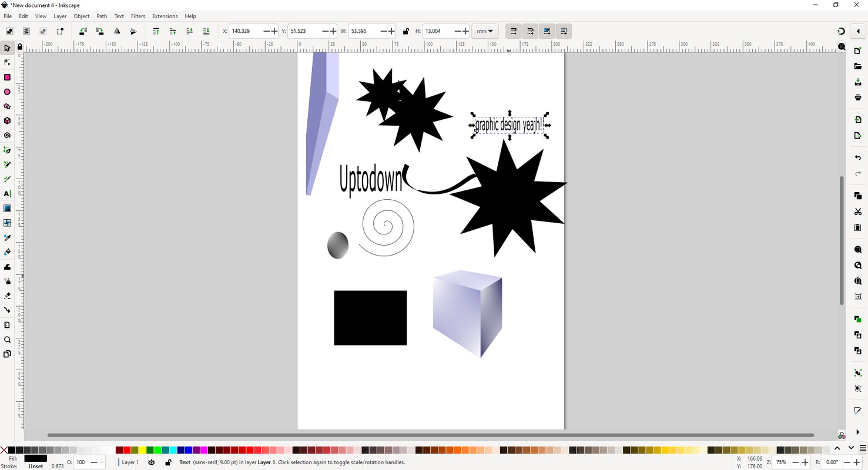Screen dimensions: 868x470
Task: Toggle the width-height ratio lock
Action: (405, 31)
